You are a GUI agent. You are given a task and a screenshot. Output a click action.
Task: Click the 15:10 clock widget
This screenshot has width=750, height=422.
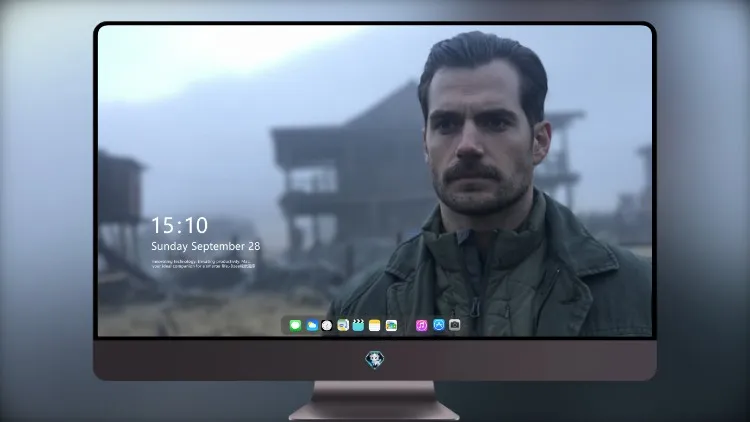tap(180, 225)
